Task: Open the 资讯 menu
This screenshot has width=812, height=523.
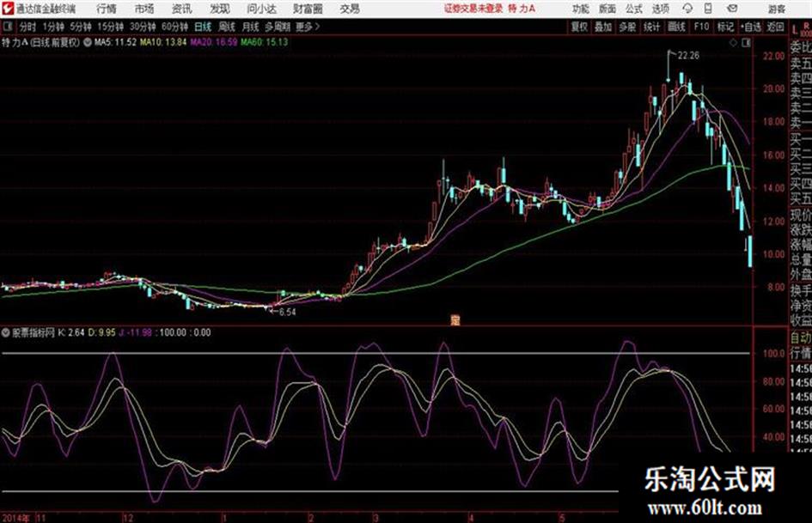Action: point(182,9)
